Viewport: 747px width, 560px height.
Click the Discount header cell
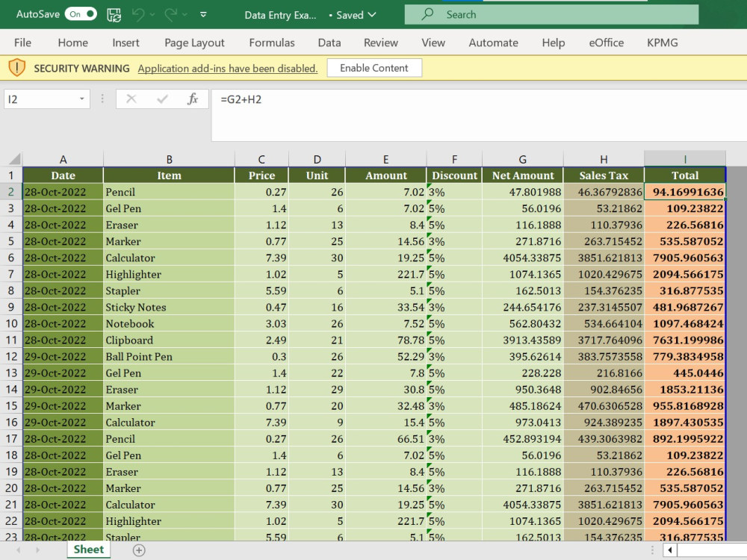(x=454, y=175)
